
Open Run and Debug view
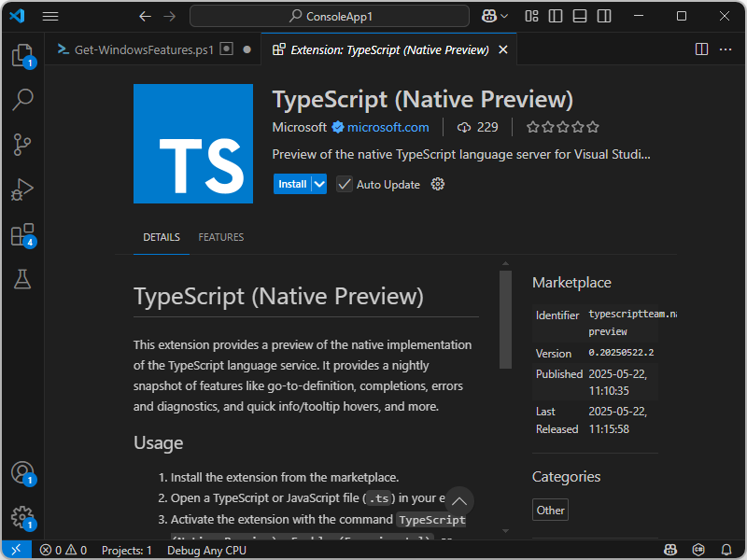pyautogui.click(x=22, y=189)
